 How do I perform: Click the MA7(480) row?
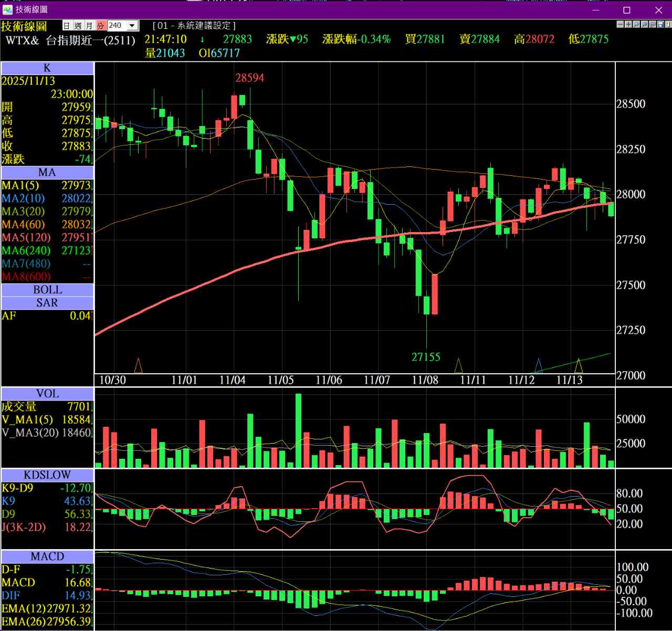point(47,264)
